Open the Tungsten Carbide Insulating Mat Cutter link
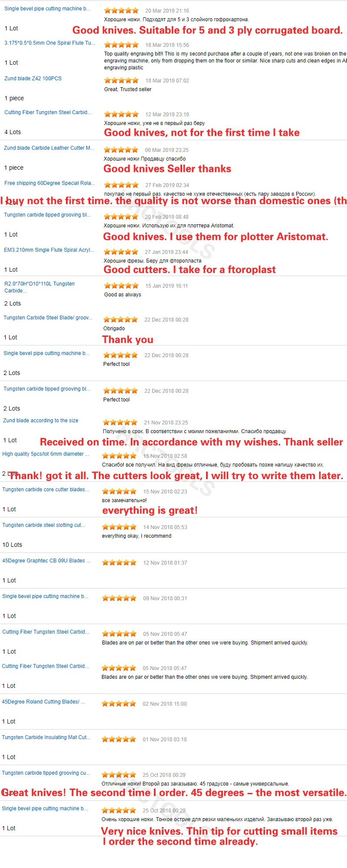347x868 pixels. click(46, 737)
